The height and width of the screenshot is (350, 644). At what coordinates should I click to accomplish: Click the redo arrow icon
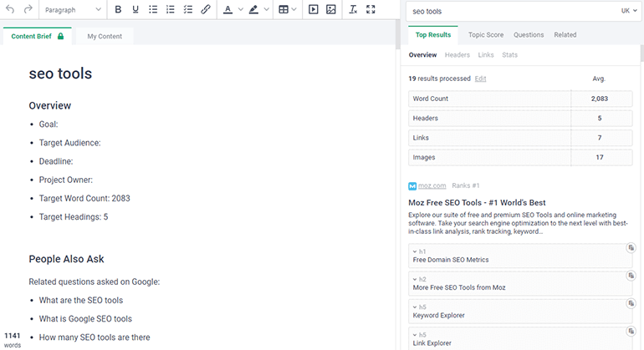pos(28,10)
